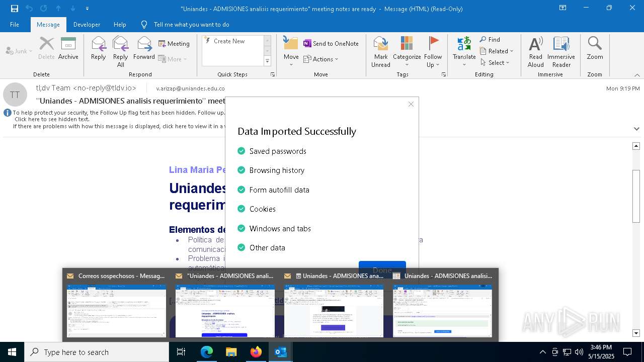Open the notification center
The width and height of the screenshot is (644, 362).
pos(627,352)
